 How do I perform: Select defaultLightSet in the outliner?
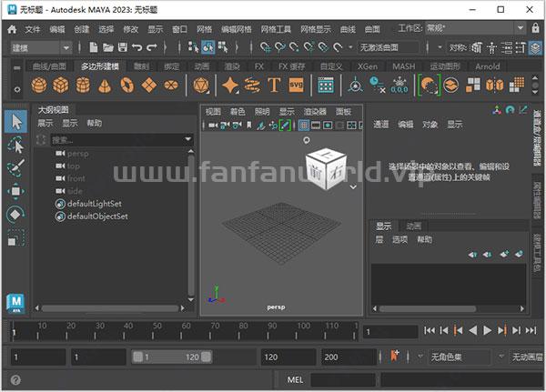pos(93,204)
